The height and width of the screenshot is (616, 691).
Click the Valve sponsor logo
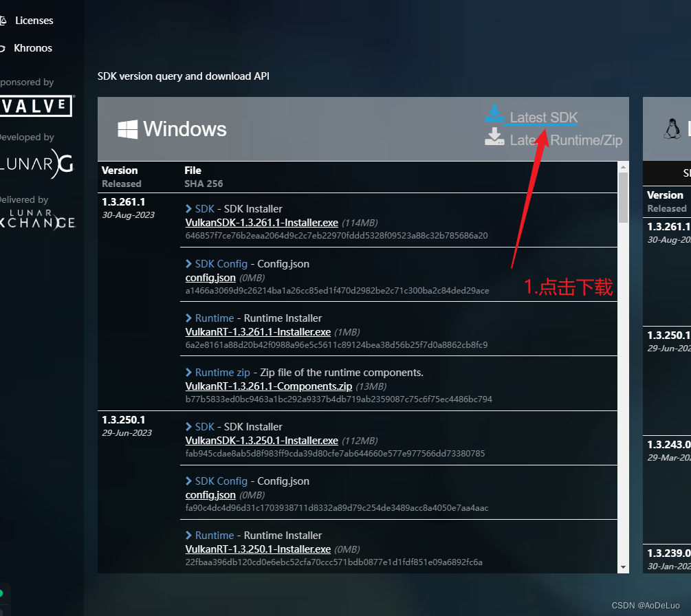[x=36, y=106]
